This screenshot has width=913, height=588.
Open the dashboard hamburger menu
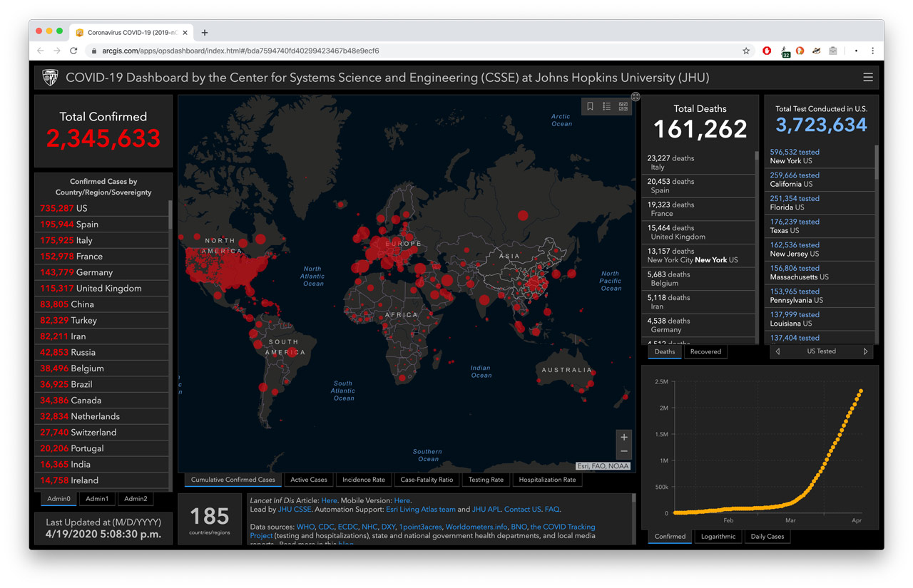868,78
